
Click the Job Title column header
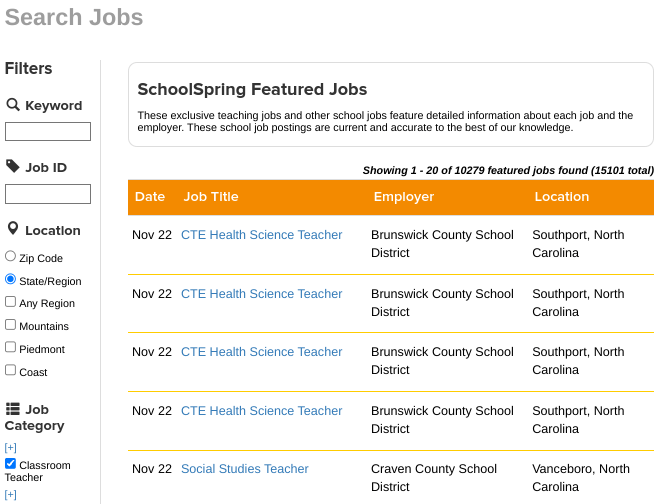coord(211,197)
